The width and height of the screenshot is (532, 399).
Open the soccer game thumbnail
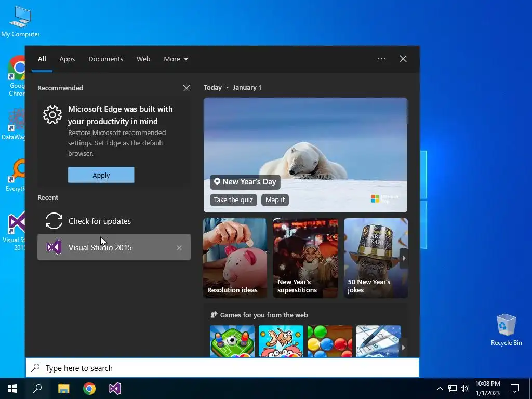tap(232, 341)
